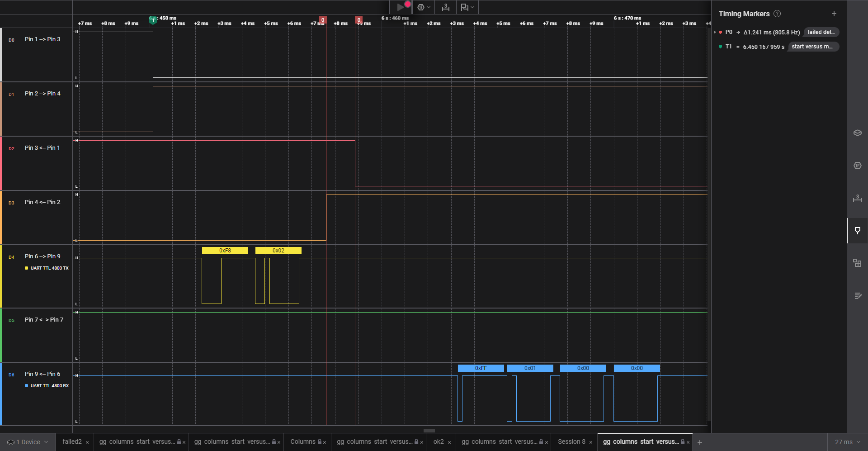Click the top toolbar measurement tool icon
The image size is (868, 451).
tap(445, 7)
